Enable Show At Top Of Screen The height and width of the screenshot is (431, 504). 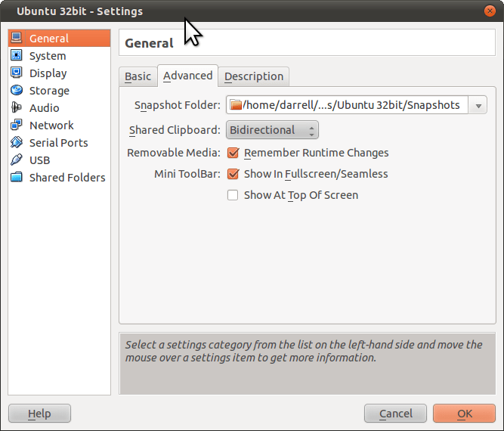[x=233, y=195]
